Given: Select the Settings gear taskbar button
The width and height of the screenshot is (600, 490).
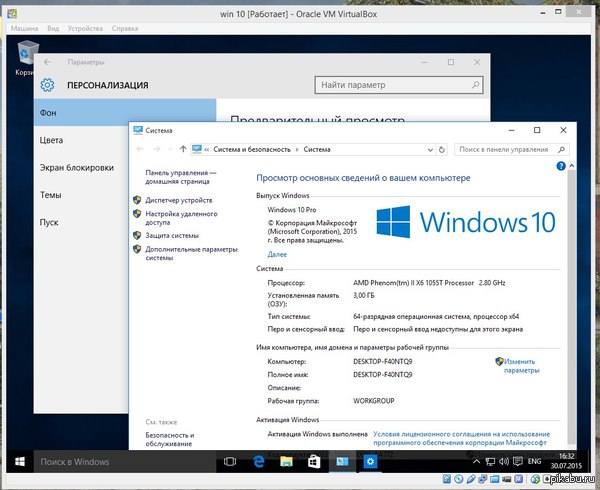Looking at the screenshot, I should pos(370,462).
